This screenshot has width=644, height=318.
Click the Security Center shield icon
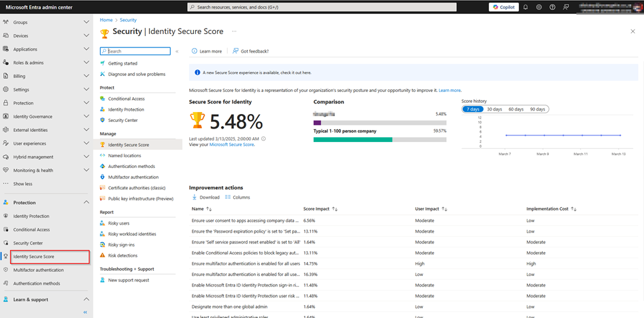[x=103, y=120]
